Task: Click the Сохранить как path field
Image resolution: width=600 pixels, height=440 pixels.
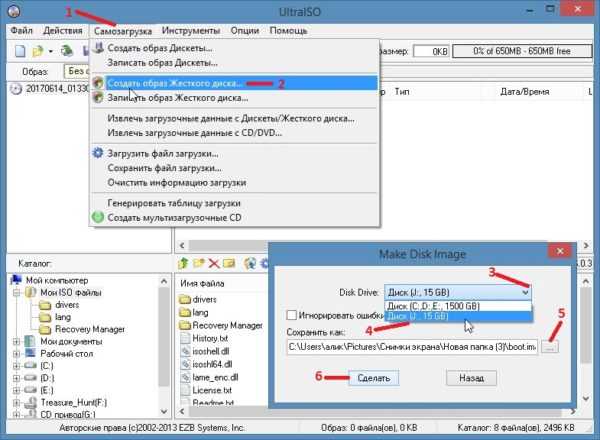Action: pos(412,347)
